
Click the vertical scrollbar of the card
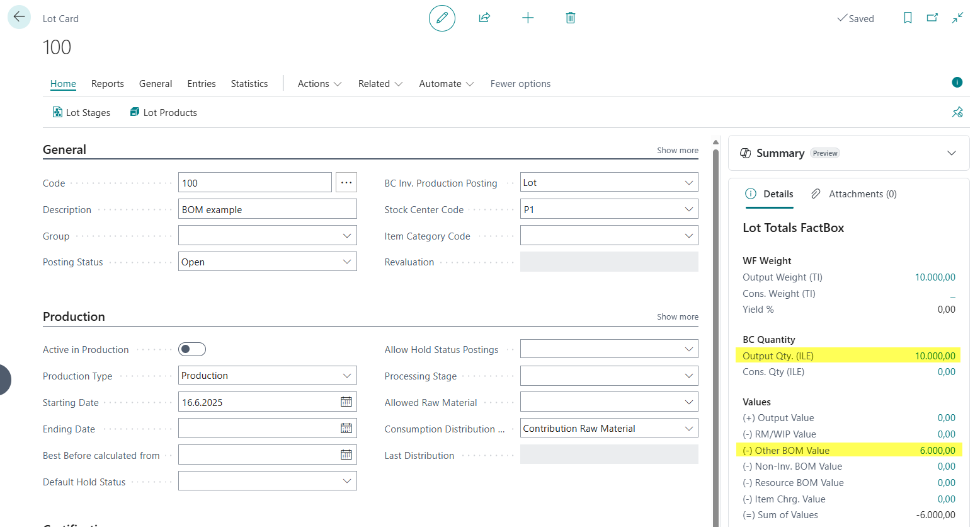715,315
